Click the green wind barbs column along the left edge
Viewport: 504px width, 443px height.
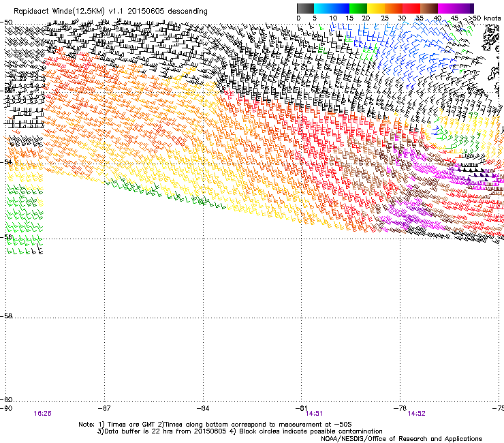24,219
